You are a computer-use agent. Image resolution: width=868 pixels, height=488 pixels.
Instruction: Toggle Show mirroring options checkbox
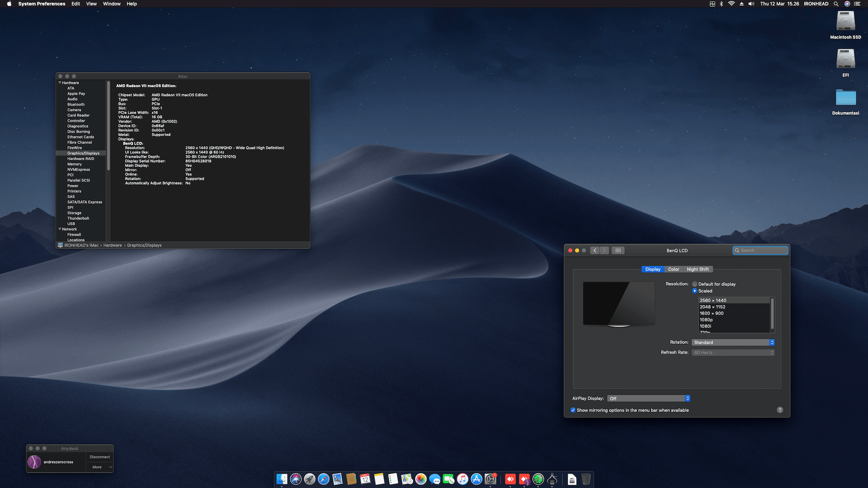point(573,410)
